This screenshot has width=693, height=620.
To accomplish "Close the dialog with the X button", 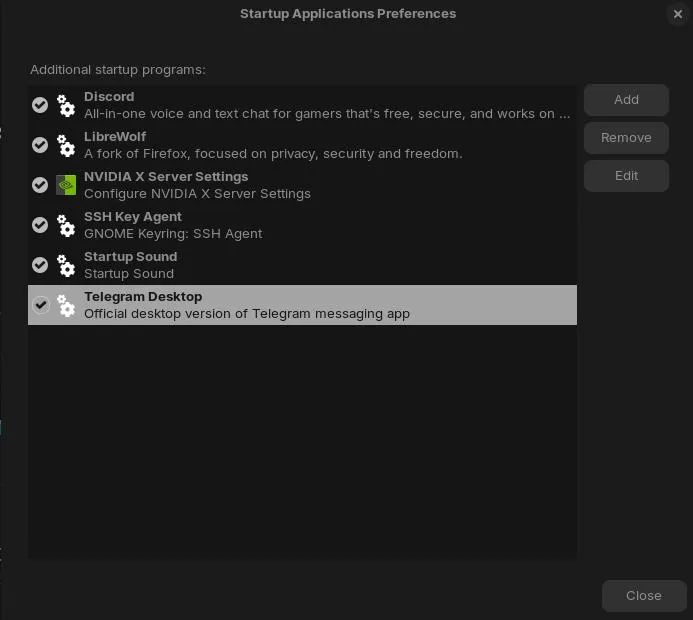I will [678, 14].
